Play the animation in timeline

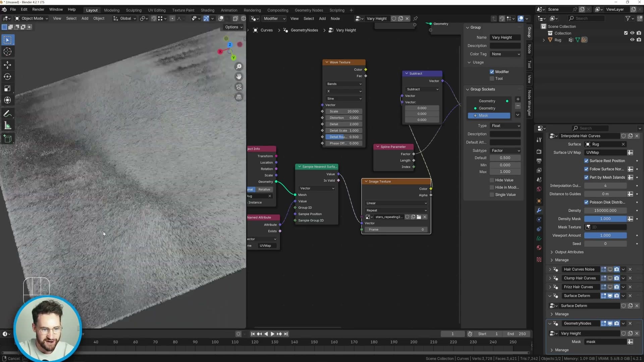[x=272, y=334]
